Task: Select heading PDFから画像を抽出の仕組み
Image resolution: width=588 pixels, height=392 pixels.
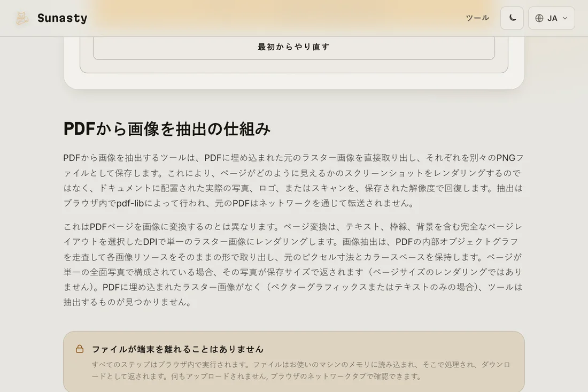Action: [167, 129]
